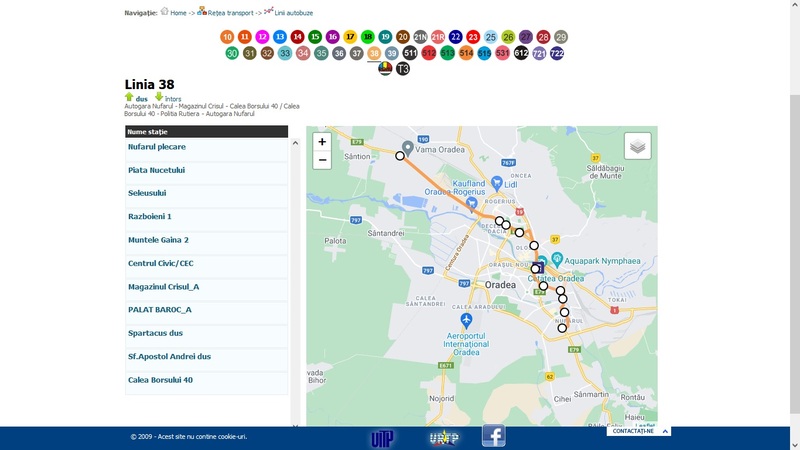Click the stop marker near Vama Oradea
Screen dimensions: 800x450
coord(400,156)
